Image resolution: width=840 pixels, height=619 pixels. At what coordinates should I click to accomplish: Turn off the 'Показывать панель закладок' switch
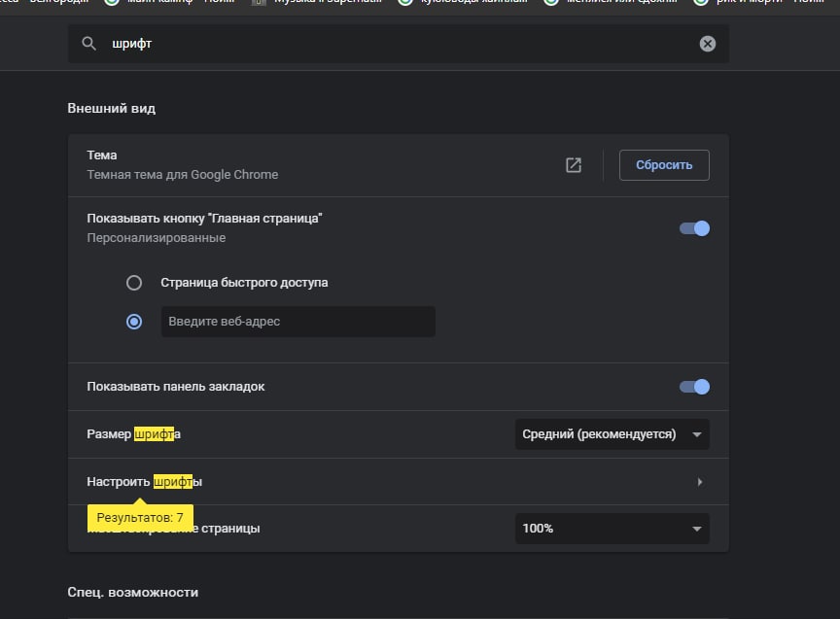(694, 387)
